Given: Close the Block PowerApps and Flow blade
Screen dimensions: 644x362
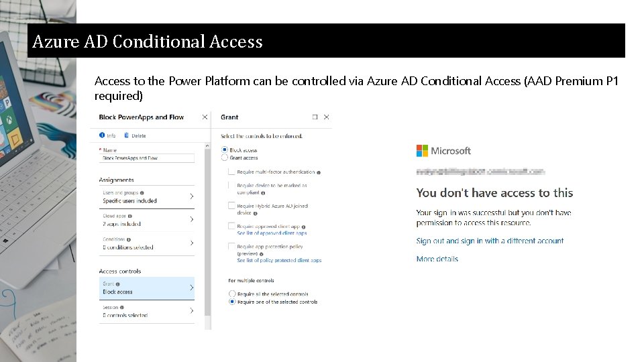Looking at the screenshot, I should (x=205, y=117).
